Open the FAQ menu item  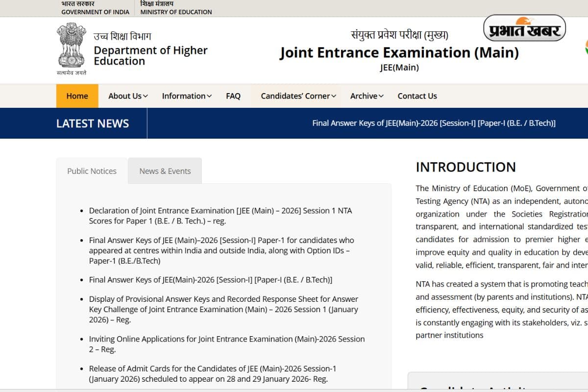point(233,96)
